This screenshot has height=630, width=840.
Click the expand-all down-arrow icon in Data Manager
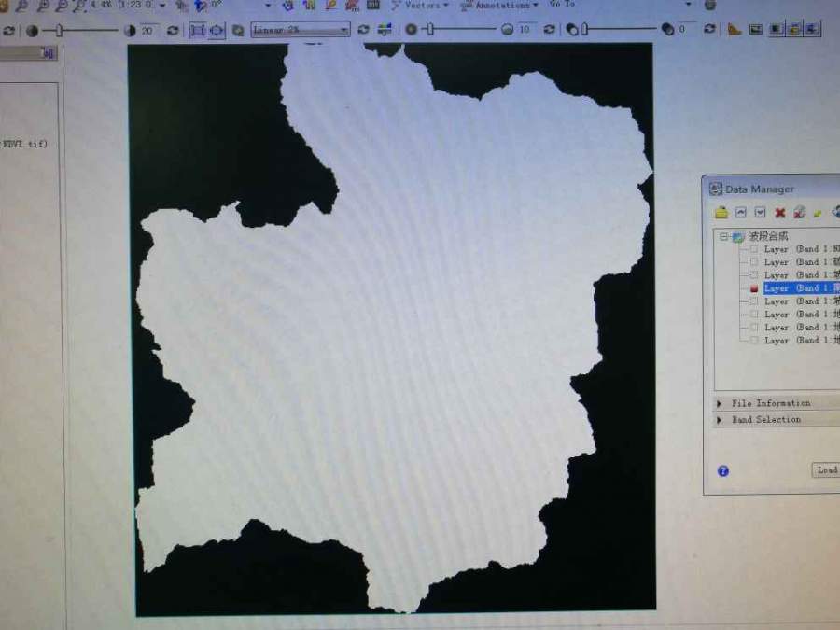tap(760, 213)
